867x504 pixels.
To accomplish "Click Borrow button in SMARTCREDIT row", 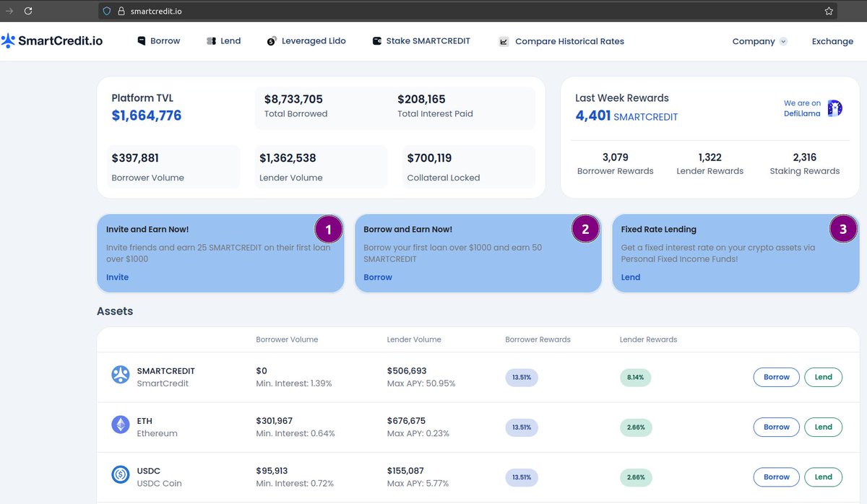I will [777, 377].
